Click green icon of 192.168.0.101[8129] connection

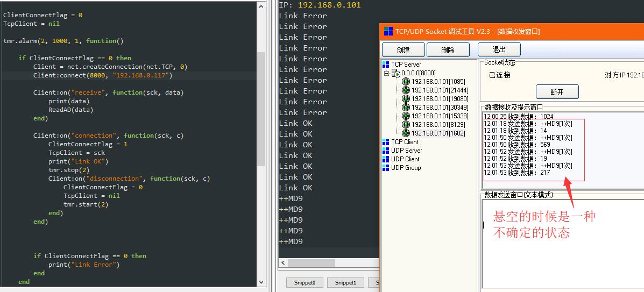tap(406, 124)
